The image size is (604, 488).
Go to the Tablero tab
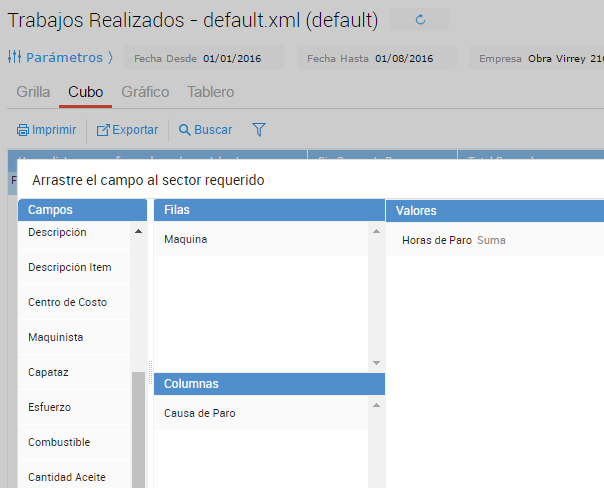coord(210,92)
